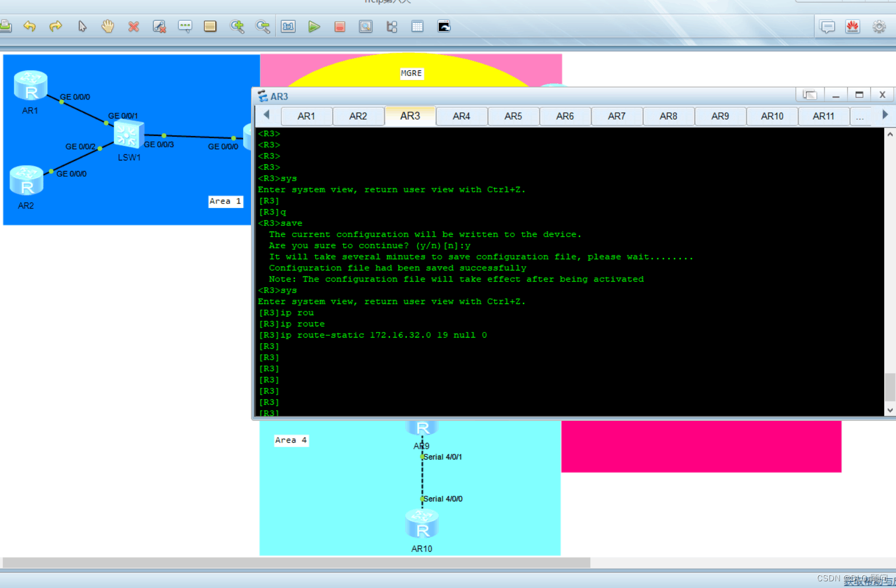
Task: Click the AR3 window detach/merge button
Action: 810,95
